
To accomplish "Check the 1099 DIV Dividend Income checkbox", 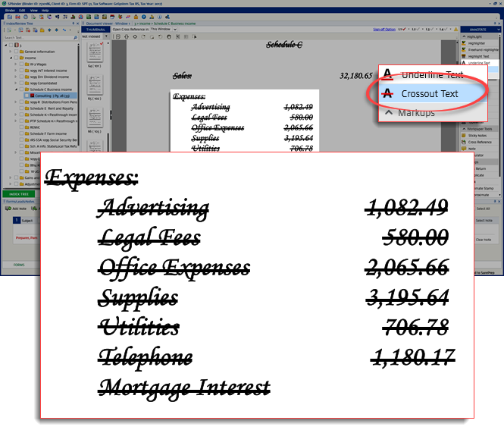I will point(21,77).
